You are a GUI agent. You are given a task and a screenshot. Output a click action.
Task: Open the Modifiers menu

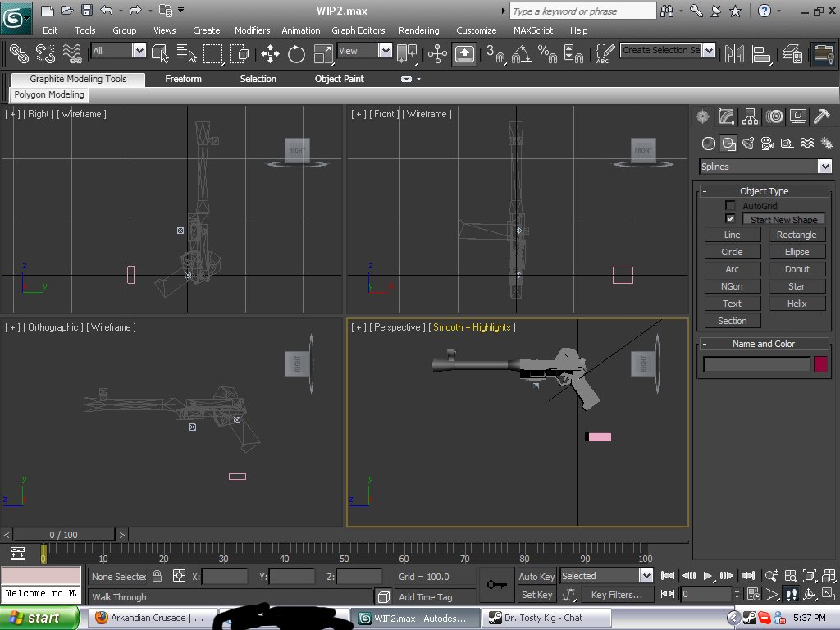[x=252, y=30]
